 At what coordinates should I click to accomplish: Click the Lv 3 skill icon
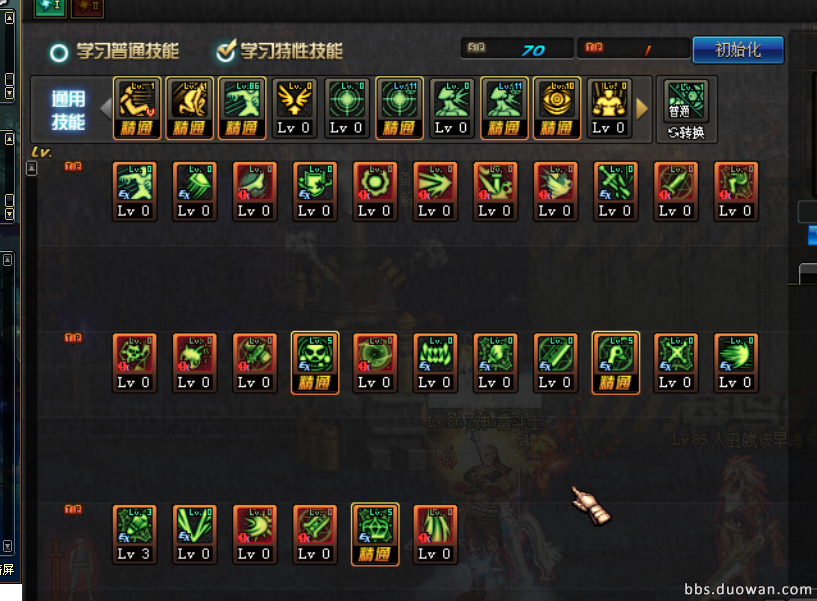pyautogui.click(x=134, y=534)
